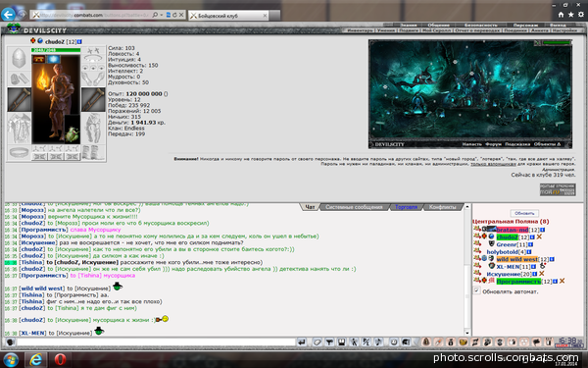
Task: Open Internet Explorer from the taskbar
Action: [36, 360]
